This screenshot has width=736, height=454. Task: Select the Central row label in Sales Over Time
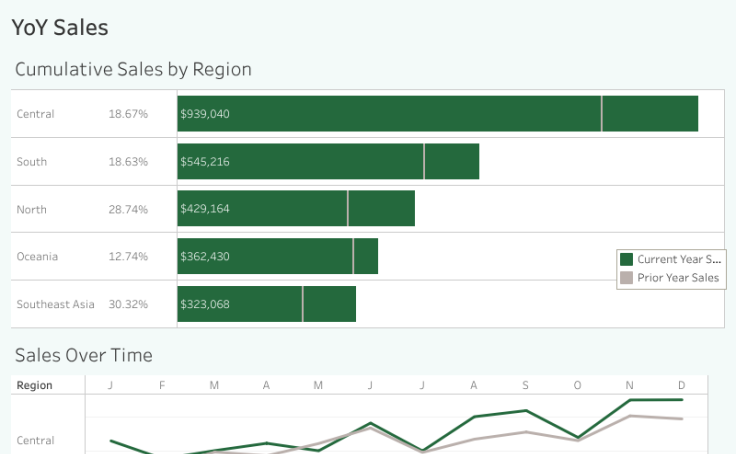click(36, 440)
